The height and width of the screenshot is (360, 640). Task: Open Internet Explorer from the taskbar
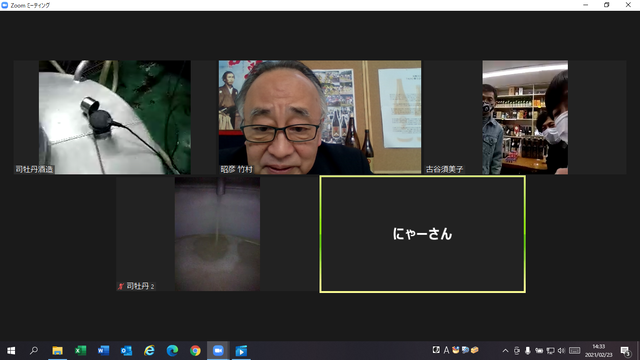[x=149, y=351]
